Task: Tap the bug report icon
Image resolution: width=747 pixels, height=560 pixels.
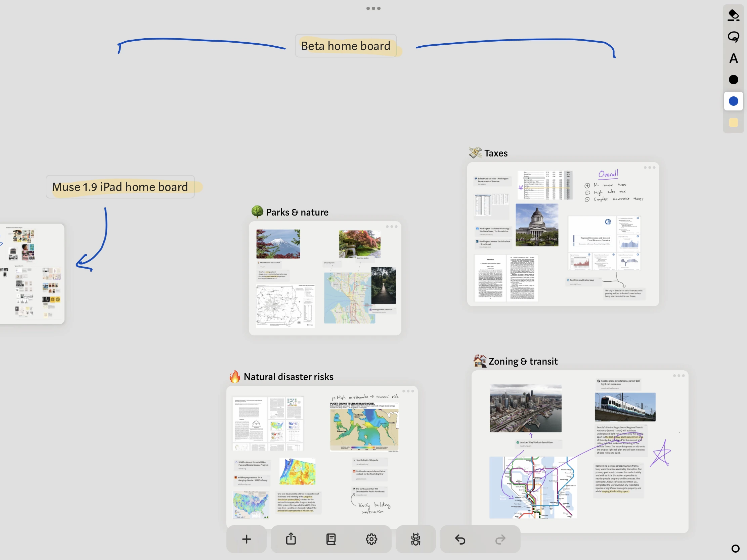Action: coord(415,539)
